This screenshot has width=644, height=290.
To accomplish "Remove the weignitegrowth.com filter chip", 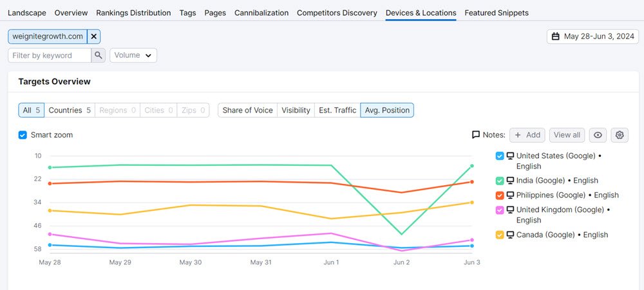I will (93, 37).
